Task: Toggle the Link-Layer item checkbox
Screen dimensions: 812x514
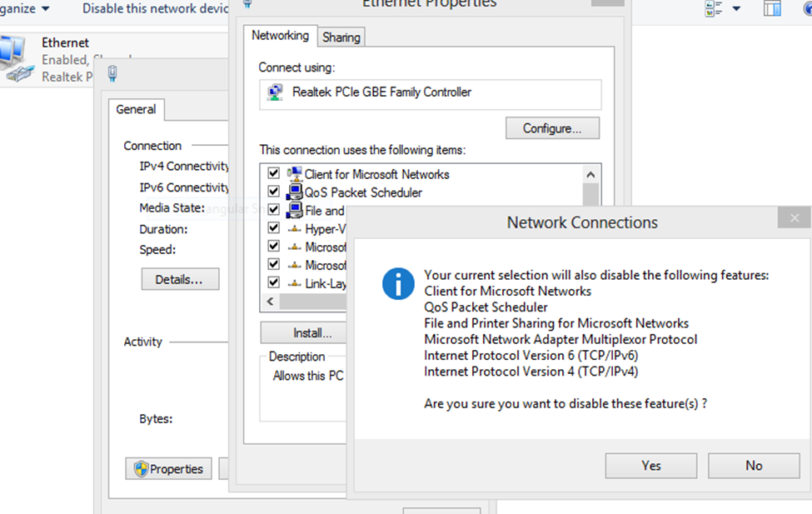Action: pos(273,283)
